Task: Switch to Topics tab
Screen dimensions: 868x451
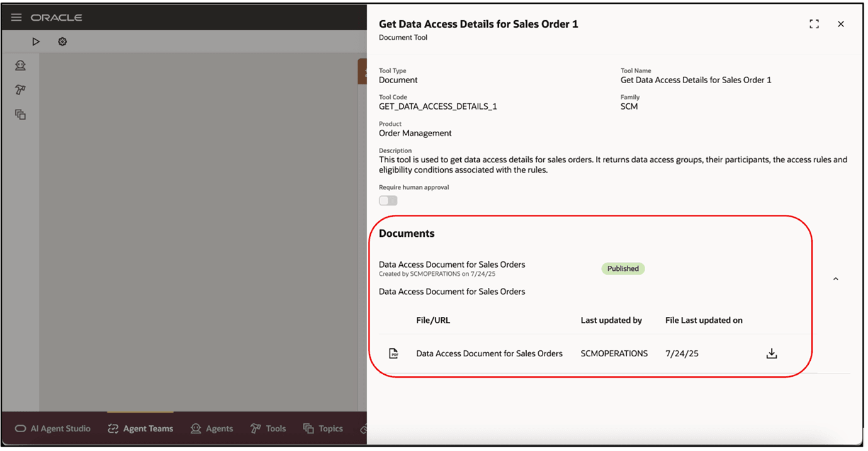Action: [323, 428]
